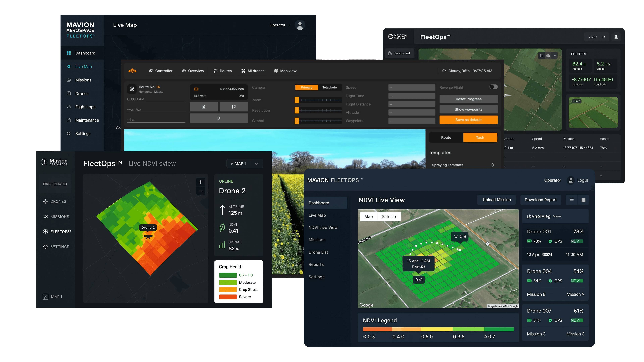
Task: Click the Speed input field
Action: (412, 87)
